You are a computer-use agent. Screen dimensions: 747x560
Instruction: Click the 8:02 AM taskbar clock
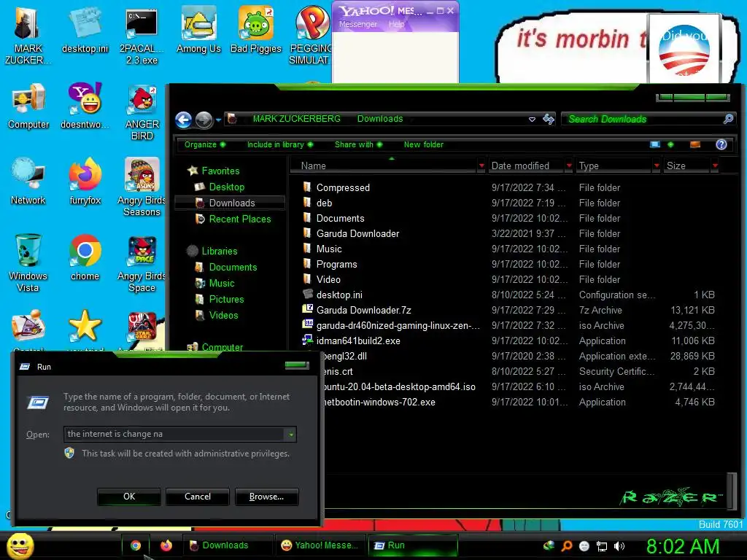(x=682, y=546)
